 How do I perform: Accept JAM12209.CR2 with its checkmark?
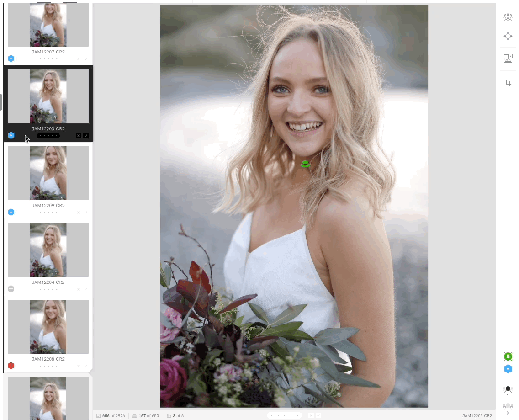click(86, 213)
